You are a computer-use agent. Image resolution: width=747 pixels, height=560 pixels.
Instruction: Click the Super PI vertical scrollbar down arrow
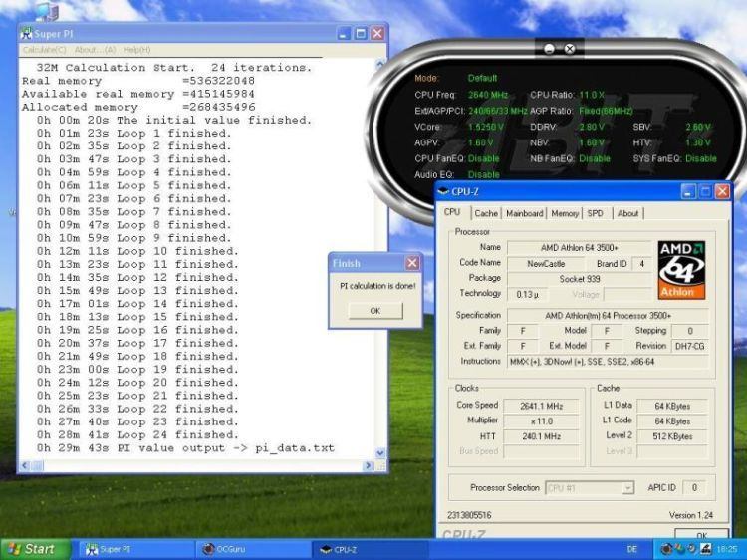380,452
